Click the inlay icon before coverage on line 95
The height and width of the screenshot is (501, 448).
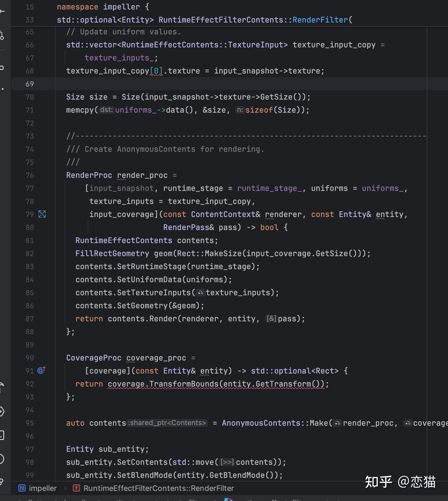(x=408, y=423)
